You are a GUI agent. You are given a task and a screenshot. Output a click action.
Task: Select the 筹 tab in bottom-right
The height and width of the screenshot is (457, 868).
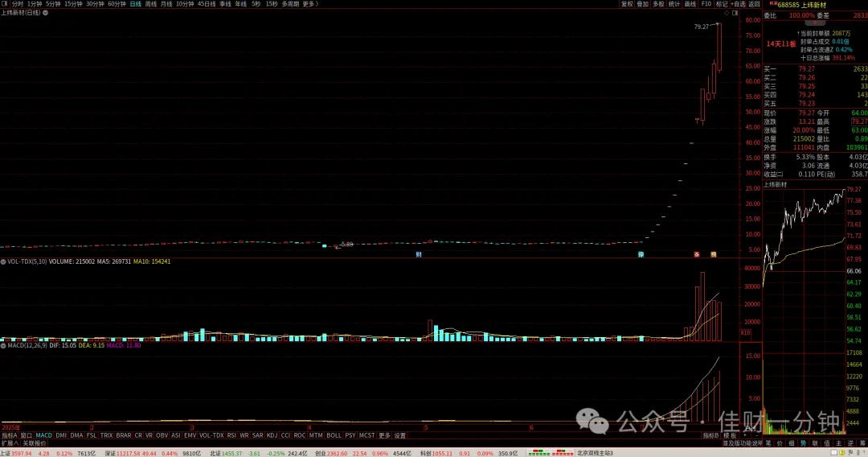[862, 443]
